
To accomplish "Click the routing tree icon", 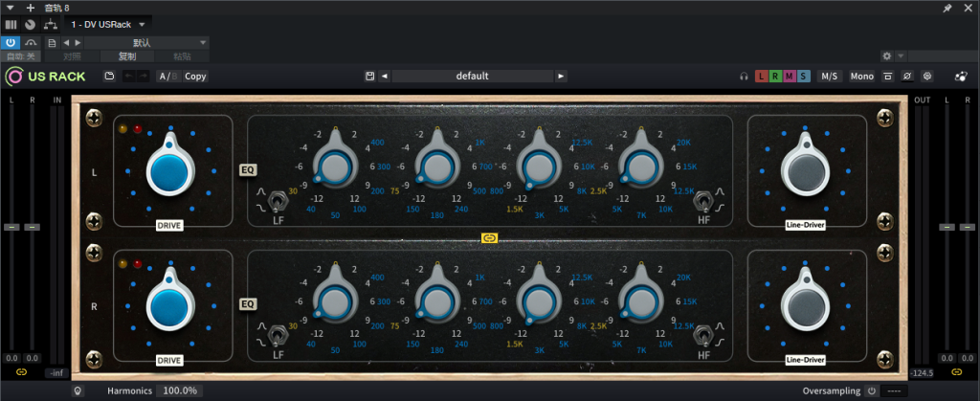I will pos(50,24).
